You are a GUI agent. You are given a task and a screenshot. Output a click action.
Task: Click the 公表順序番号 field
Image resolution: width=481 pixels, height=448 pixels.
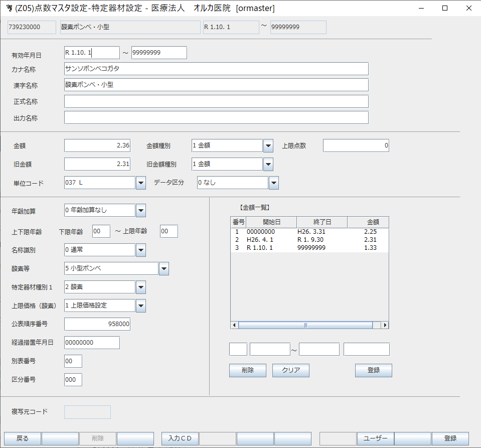click(x=97, y=324)
